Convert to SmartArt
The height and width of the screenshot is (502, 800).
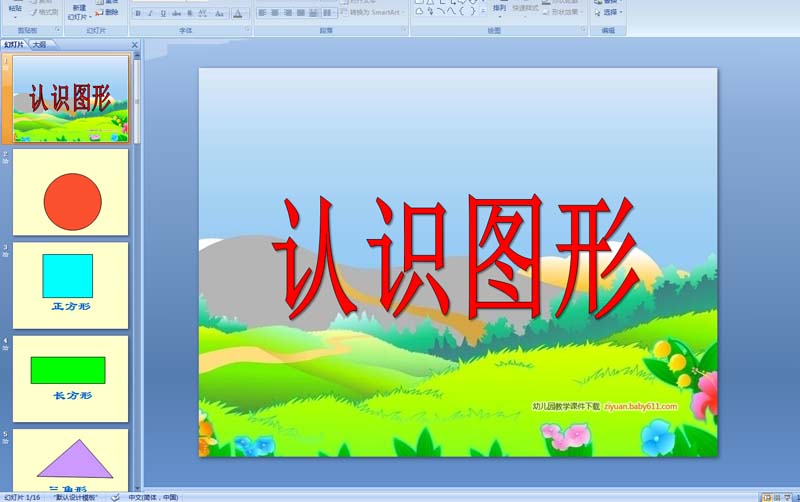point(373,12)
